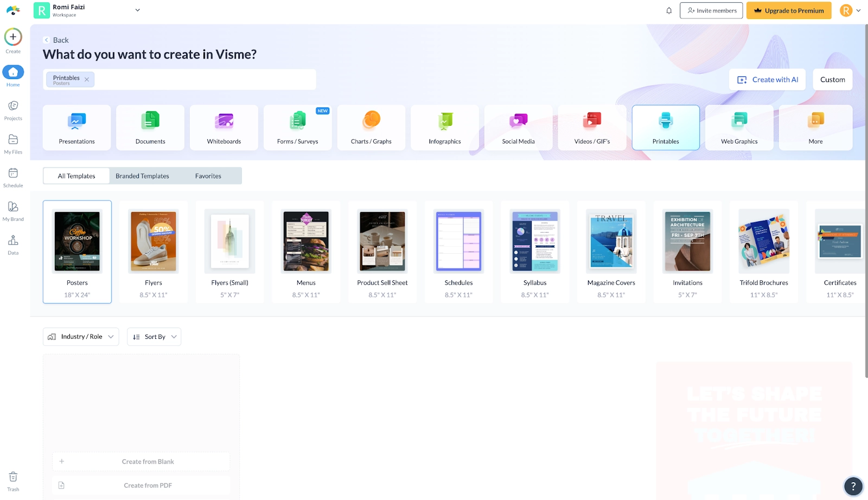Open the Romi Faizi workspace switcher
The height and width of the screenshot is (500, 868).
click(137, 10)
